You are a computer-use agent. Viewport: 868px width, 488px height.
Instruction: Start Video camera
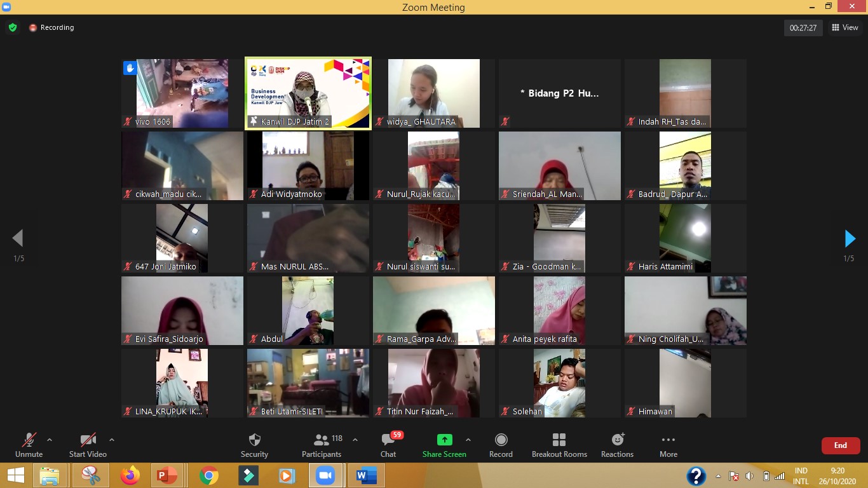pos(88,440)
